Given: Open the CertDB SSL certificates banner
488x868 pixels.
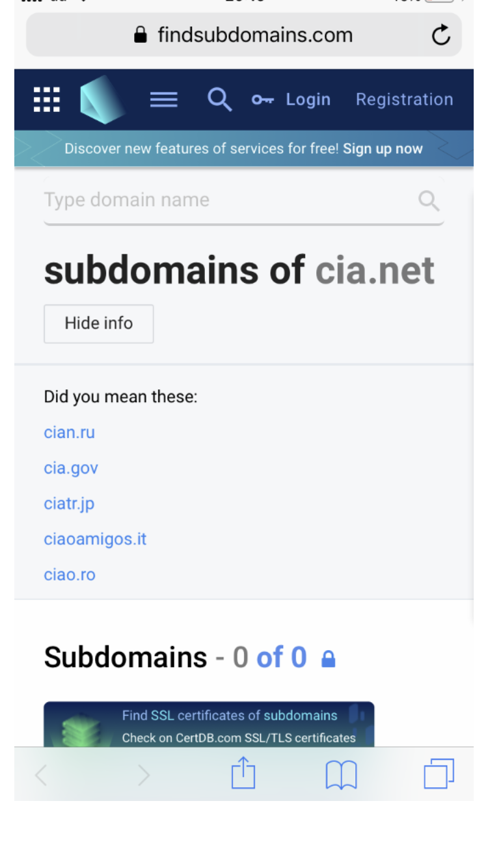Looking at the screenshot, I should click(209, 725).
